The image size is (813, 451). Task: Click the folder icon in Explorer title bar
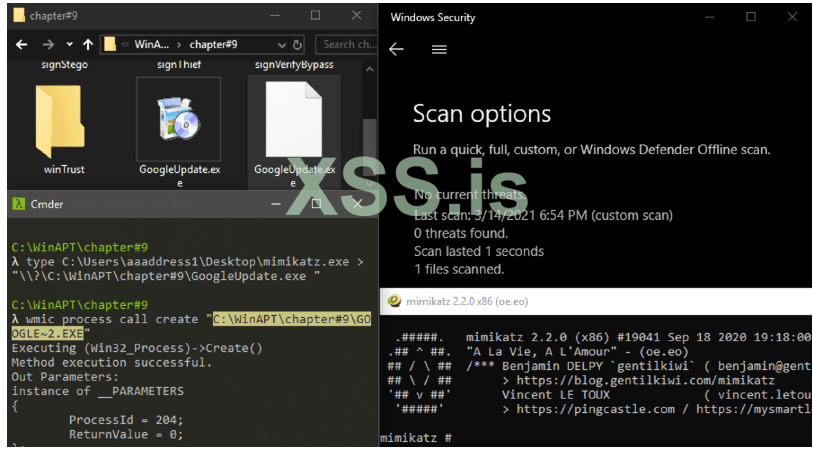click(19, 16)
